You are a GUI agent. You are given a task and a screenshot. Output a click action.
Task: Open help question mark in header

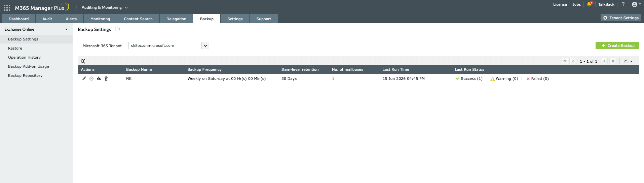623,4
